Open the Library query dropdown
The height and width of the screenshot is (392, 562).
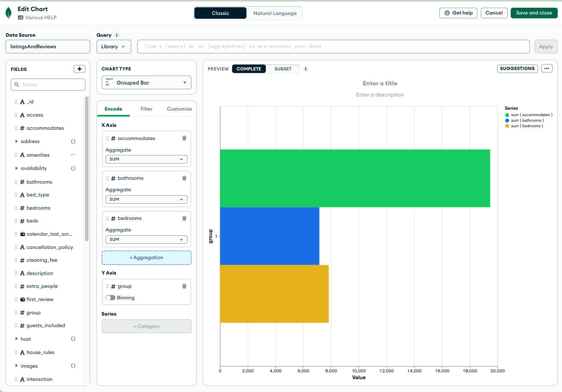114,47
